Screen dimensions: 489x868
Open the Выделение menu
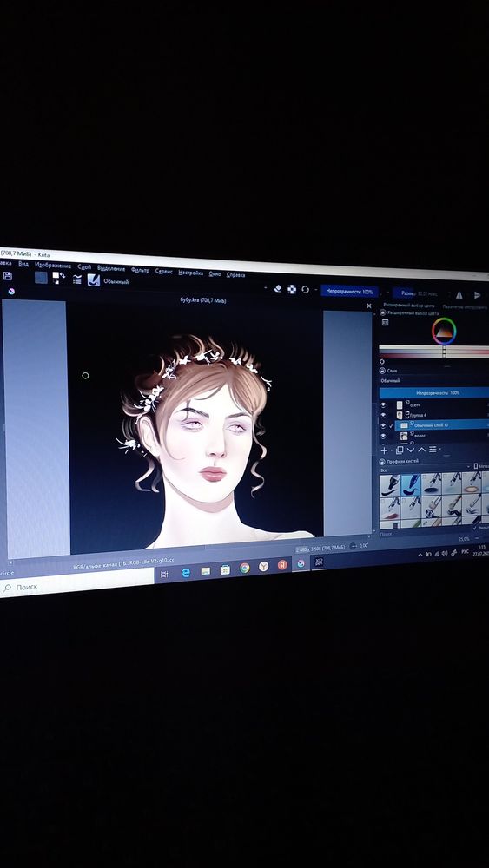(x=111, y=268)
